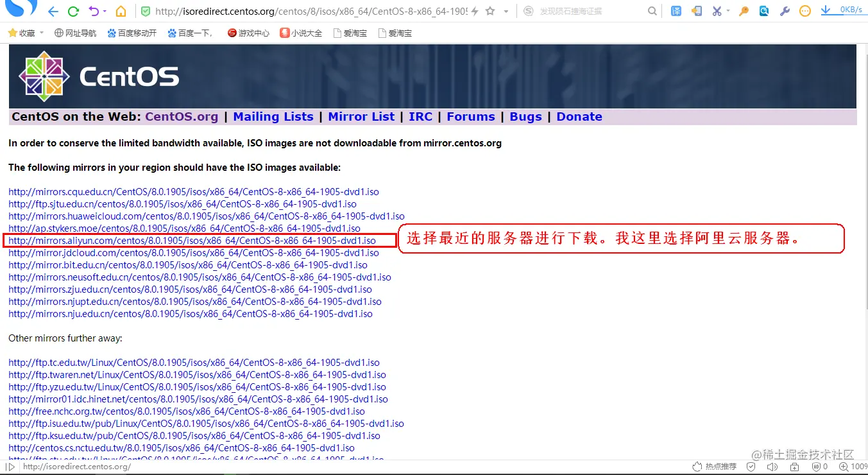
Task: Go to the browser home page icon
Action: point(121,11)
